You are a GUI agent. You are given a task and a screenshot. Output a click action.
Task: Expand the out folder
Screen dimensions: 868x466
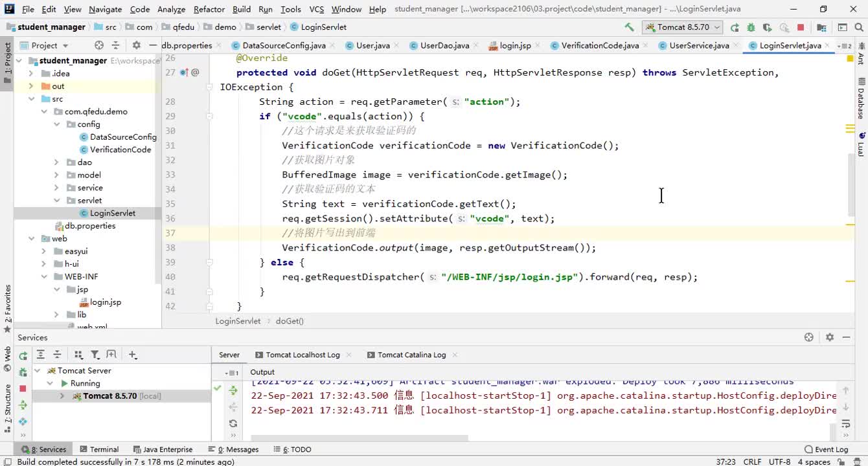pyautogui.click(x=31, y=86)
